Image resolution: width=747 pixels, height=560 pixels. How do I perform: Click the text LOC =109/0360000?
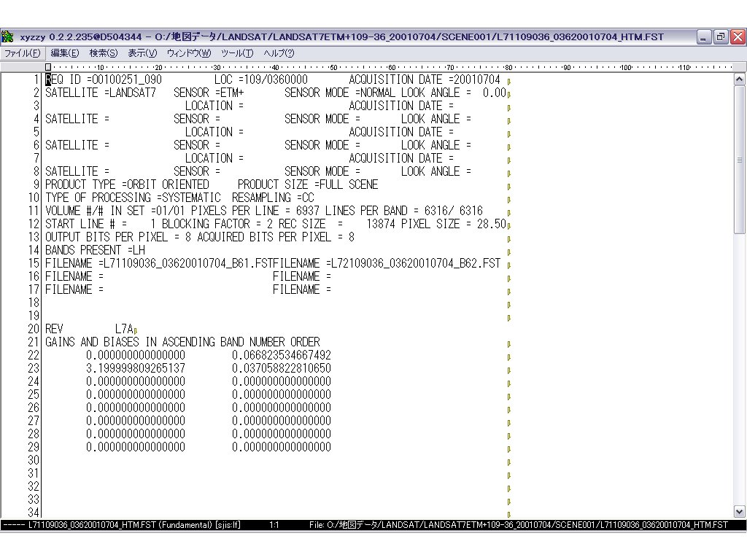coord(261,79)
